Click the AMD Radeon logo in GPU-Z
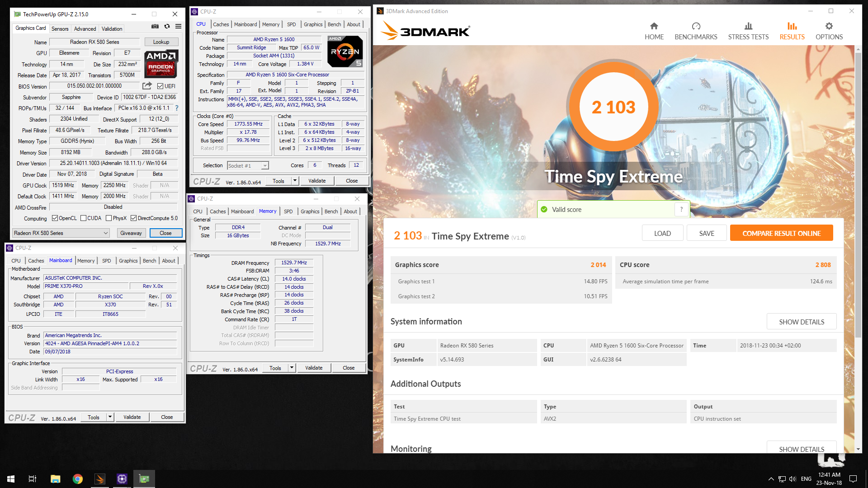Screen dimensions: 868x488 point(161,64)
